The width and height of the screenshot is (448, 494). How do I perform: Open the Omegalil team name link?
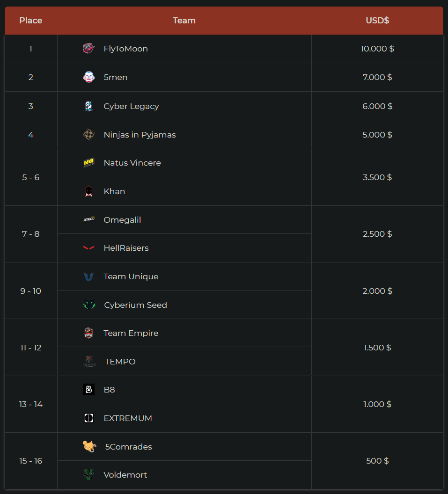pyautogui.click(x=122, y=220)
